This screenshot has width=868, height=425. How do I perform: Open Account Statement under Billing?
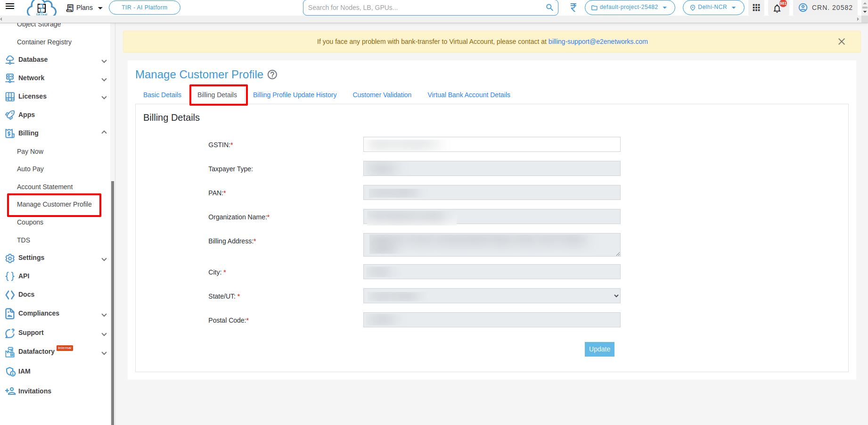pos(45,187)
